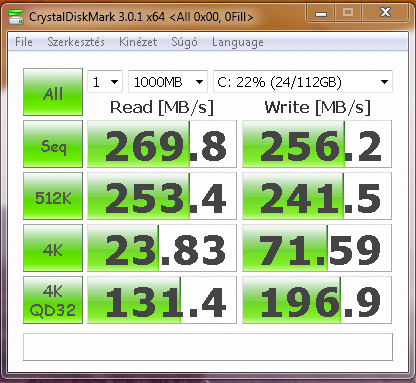
Task: Start the 512K benchmark test
Action: coord(53,196)
